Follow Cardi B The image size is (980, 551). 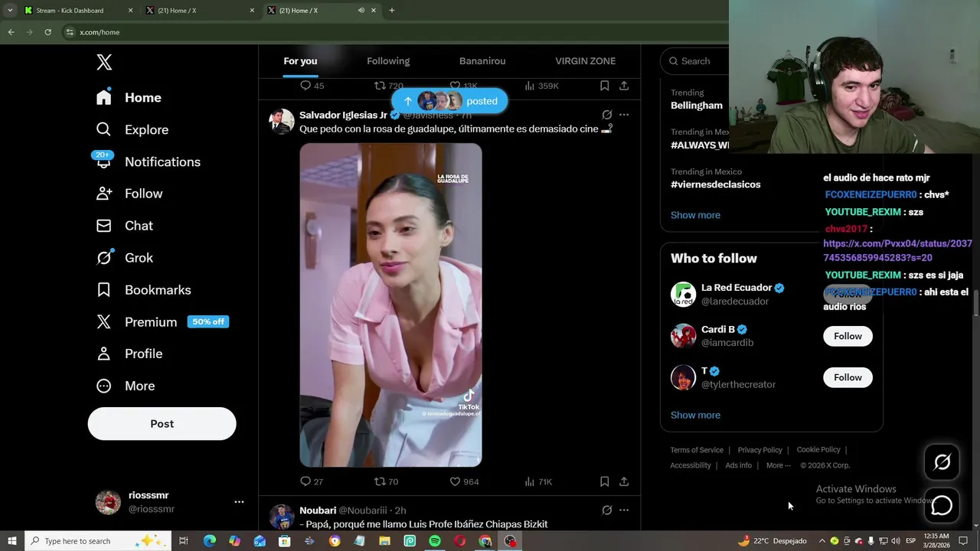coord(848,336)
